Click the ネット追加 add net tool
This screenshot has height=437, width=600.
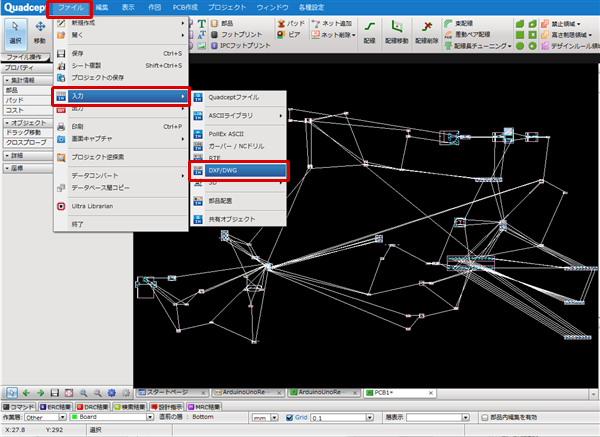coord(332,23)
